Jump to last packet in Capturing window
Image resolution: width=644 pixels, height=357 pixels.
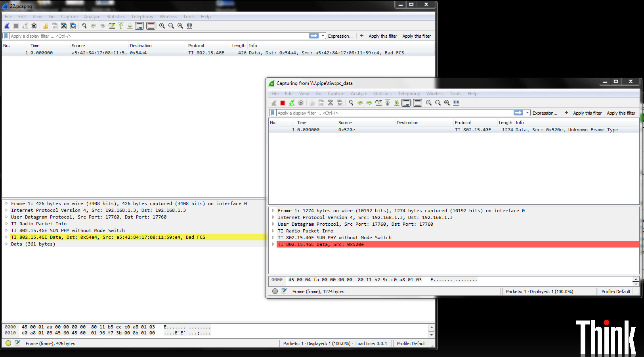[397, 103]
